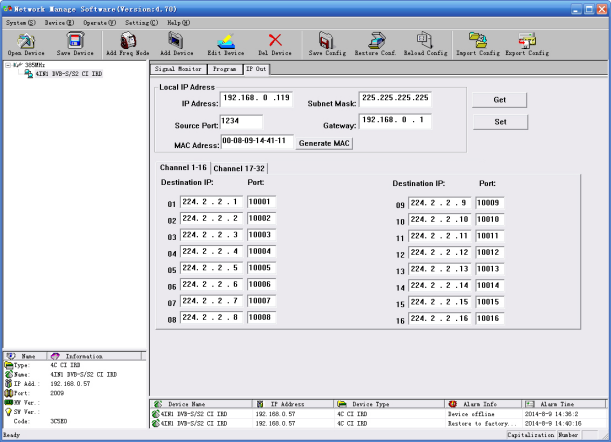The width and height of the screenshot is (611, 442).
Task: Click the Edit Device toolbar icon
Action: (x=226, y=40)
